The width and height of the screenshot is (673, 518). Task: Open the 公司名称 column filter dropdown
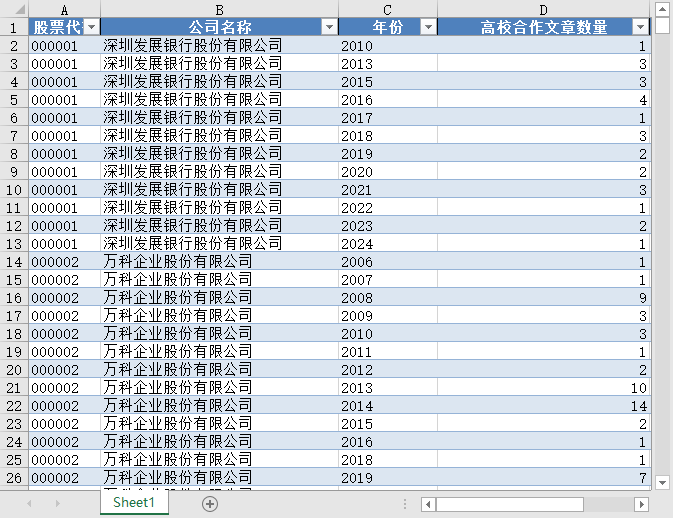click(329, 27)
